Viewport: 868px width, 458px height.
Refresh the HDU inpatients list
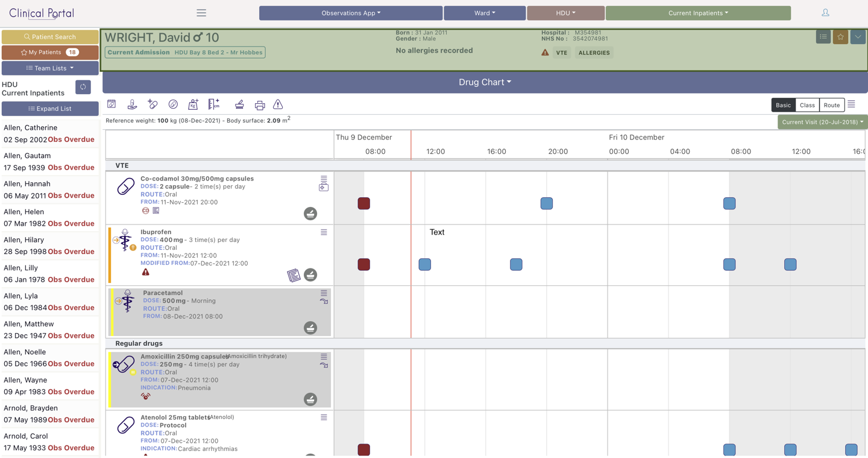coord(83,87)
